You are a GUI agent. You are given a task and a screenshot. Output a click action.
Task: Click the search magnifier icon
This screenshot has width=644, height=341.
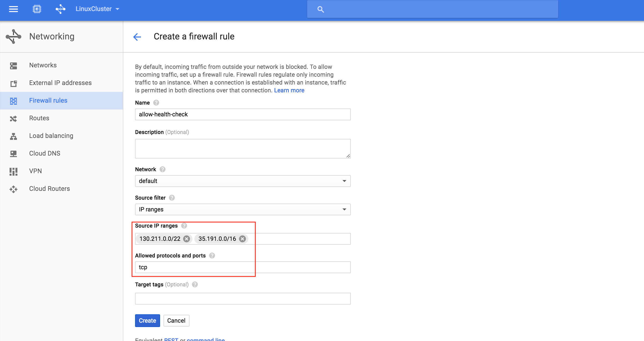click(x=320, y=10)
